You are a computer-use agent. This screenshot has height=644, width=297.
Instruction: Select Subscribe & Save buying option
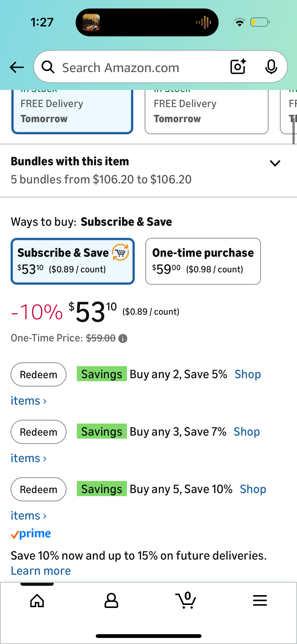(73, 261)
